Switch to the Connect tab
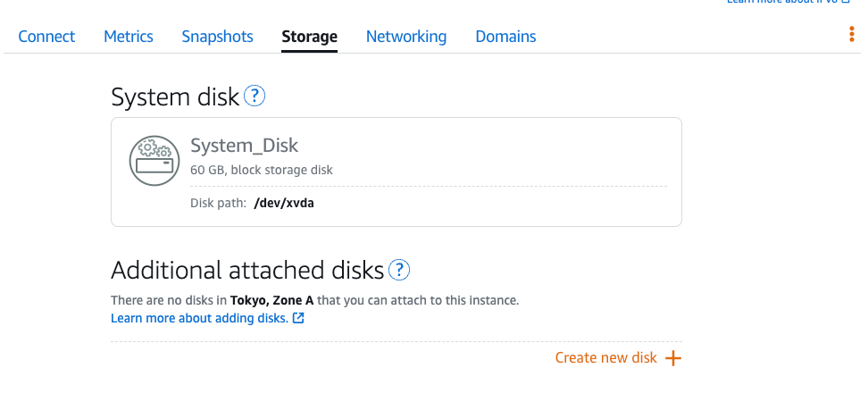Viewport: 868px width, 410px height. point(46,37)
